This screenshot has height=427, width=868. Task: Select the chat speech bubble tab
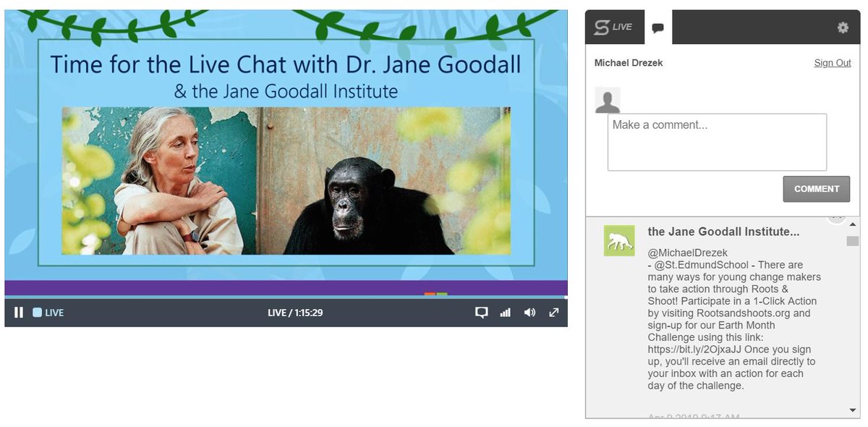[658, 28]
